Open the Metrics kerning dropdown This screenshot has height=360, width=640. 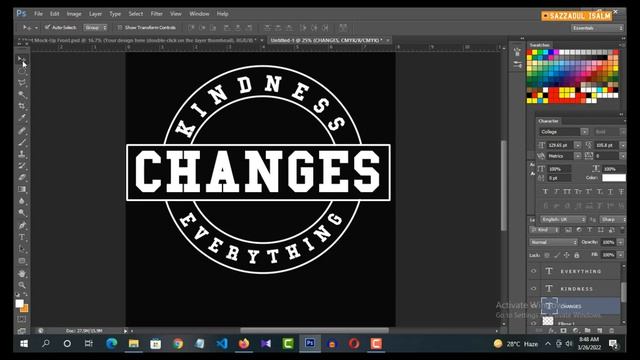point(578,156)
